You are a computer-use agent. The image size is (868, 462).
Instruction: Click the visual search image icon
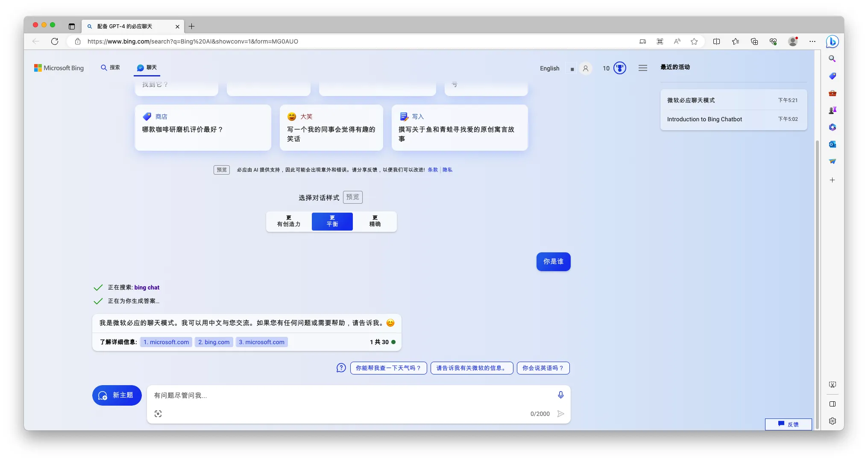[x=158, y=414]
